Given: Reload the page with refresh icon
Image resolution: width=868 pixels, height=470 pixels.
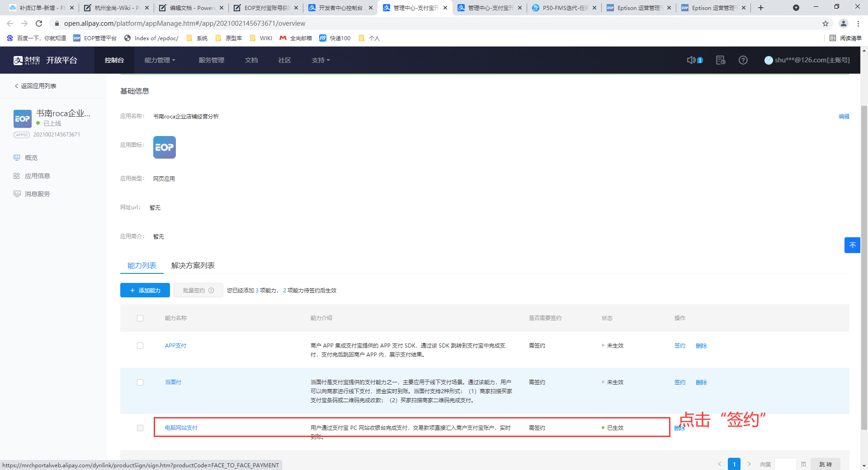Looking at the screenshot, I should (39, 23).
